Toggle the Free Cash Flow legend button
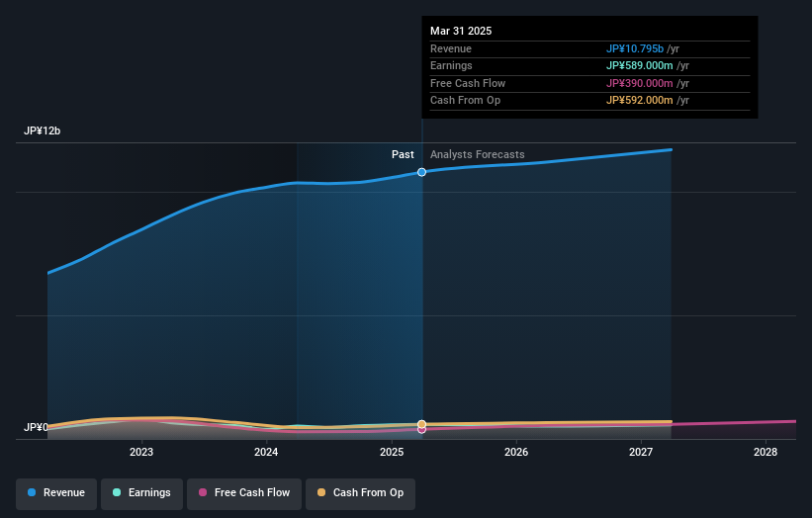The height and width of the screenshot is (518, 812). coord(244,493)
